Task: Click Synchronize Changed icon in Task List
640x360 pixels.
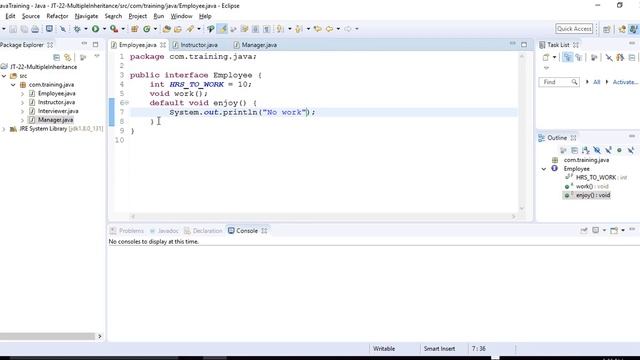Action: [x=620, y=58]
